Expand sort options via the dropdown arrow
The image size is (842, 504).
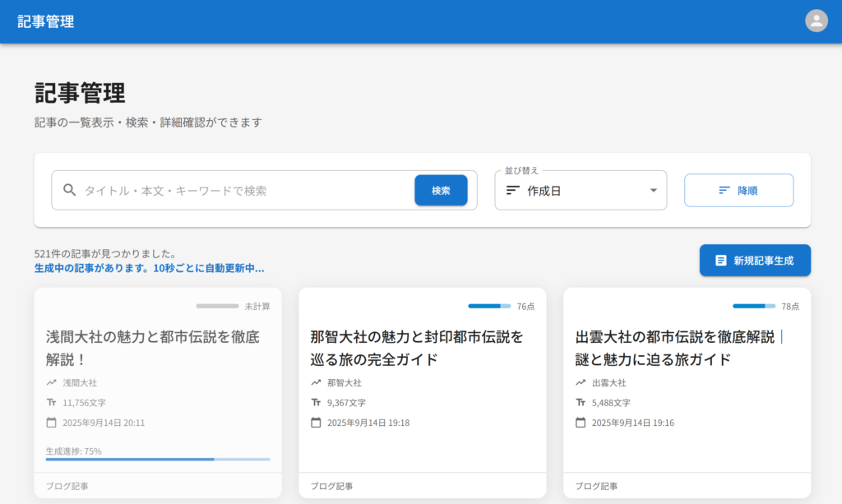point(653,190)
